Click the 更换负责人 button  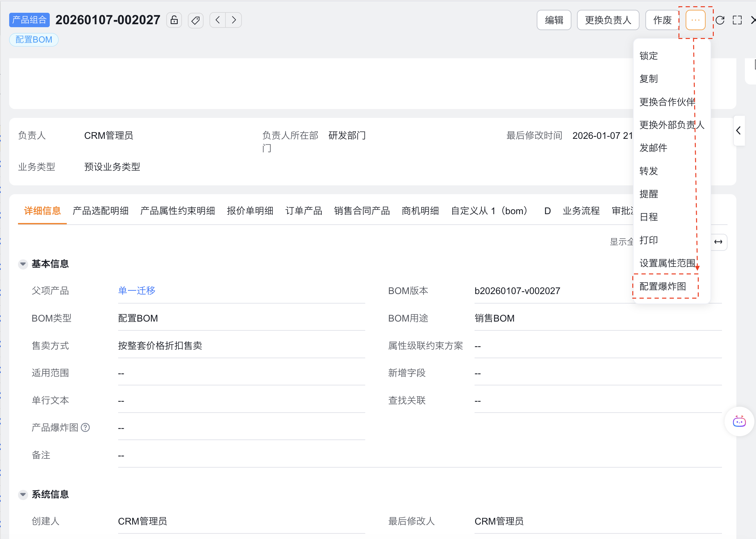(x=608, y=20)
